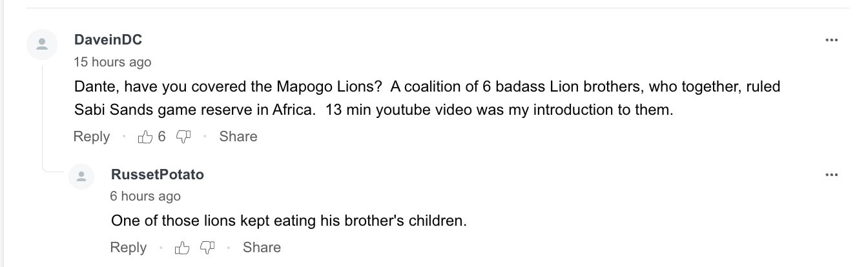The image size is (868, 267).
Task: Visit the RussetPotato username link
Action: tap(158, 174)
